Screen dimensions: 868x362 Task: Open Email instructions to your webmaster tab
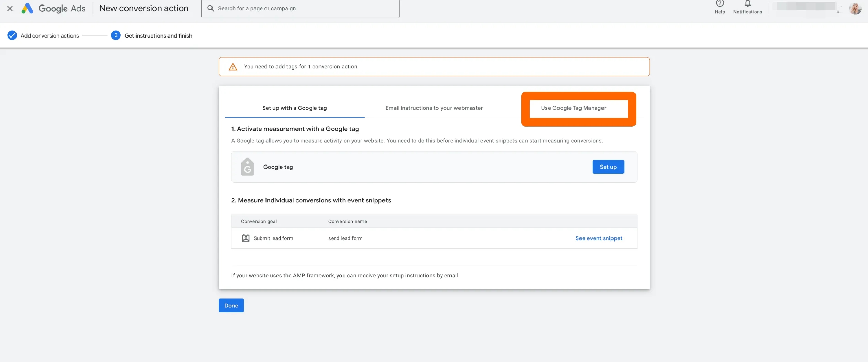tap(434, 108)
